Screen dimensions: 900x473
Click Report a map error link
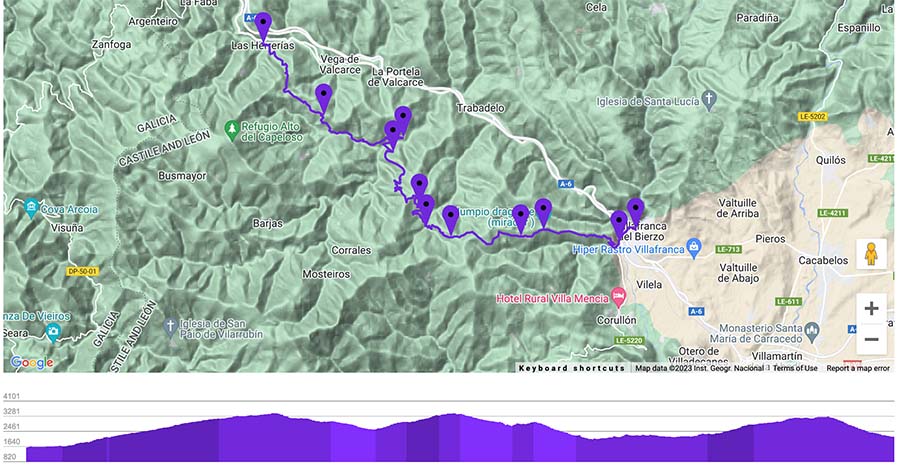point(858,368)
